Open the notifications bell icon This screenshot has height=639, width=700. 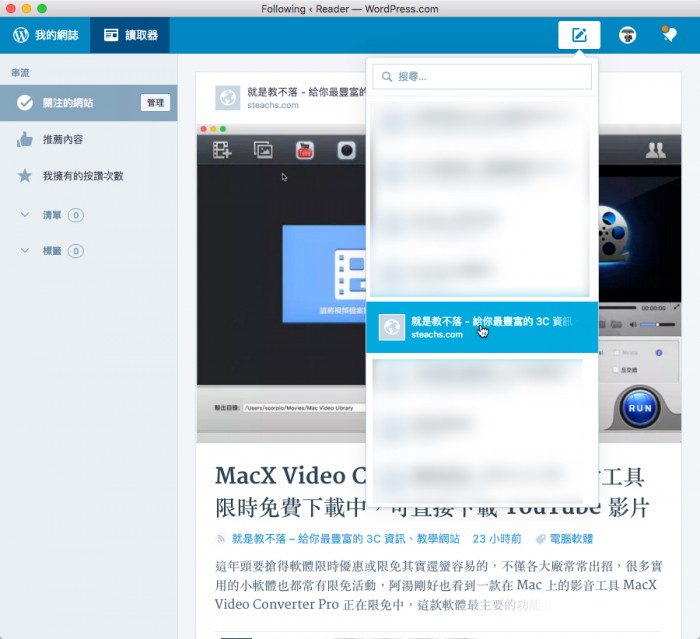(x=669, y=34)
